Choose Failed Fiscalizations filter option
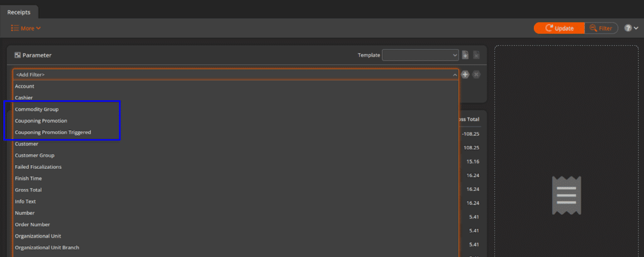Viewport: 644px width, 257px height. (38, 167)
